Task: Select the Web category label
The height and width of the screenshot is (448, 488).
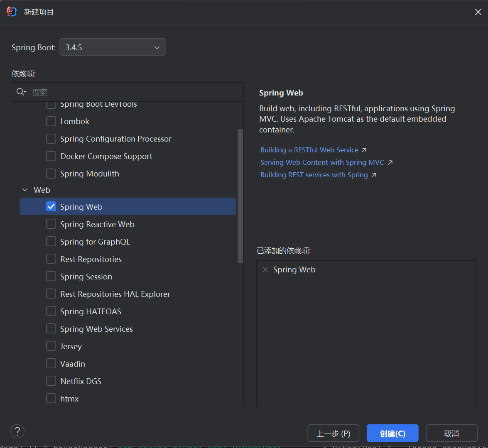Action: [42, 190]
